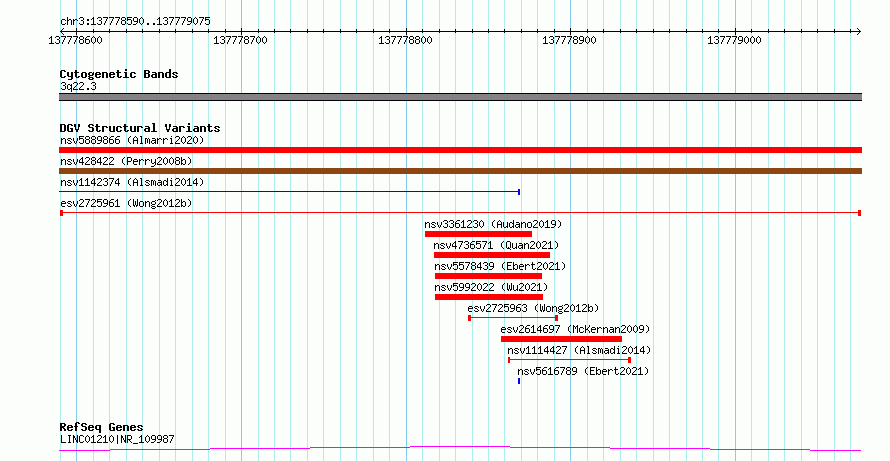The height and width of the screenshot is (461, 890).
Task: Click the blue nsv1142374 variant line
Action: pyautogui.click(x=289, y=192)
